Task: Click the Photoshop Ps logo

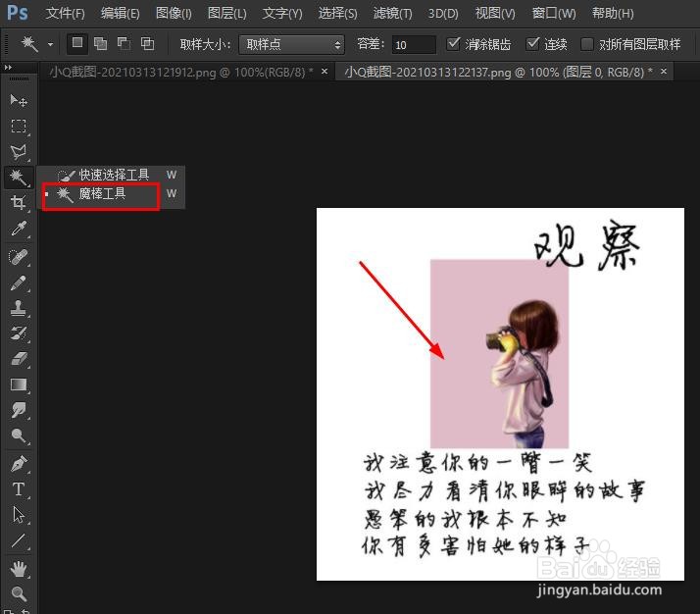Action: (x=18, y=13)
